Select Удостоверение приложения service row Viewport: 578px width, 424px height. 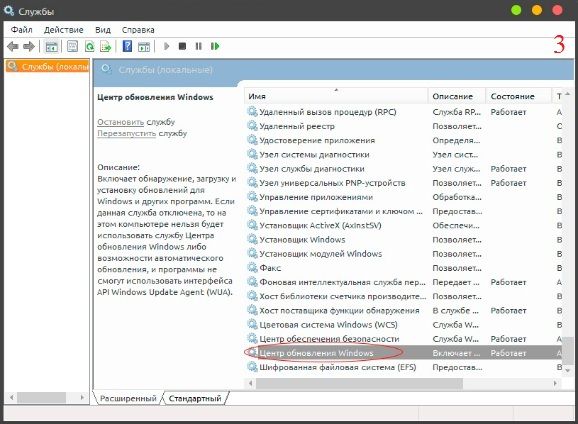404,140
